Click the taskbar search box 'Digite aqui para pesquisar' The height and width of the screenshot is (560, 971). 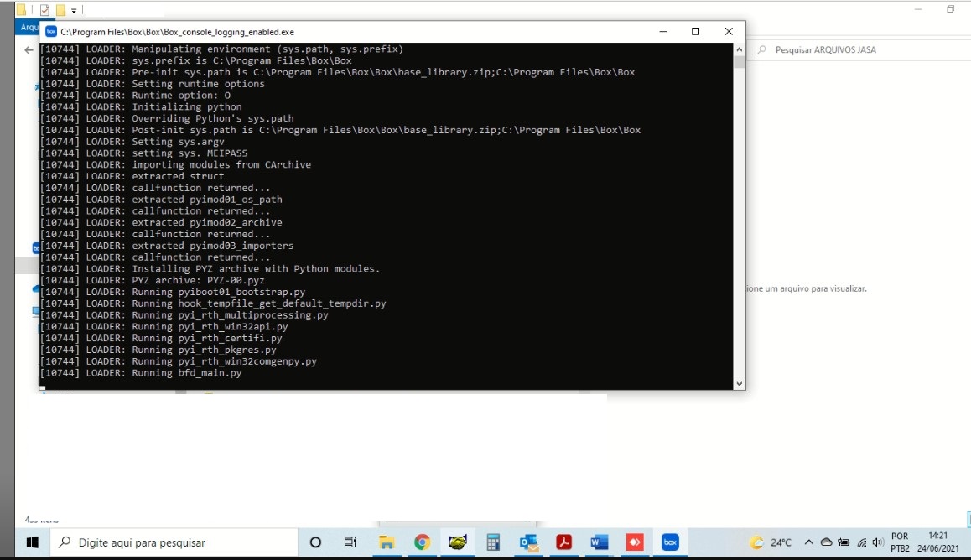point(174,542)
